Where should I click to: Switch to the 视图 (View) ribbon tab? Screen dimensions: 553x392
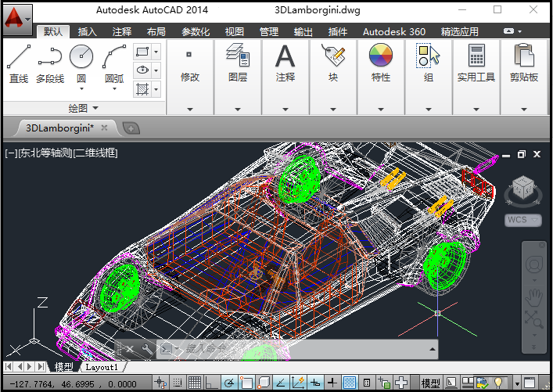click(234, 32)
